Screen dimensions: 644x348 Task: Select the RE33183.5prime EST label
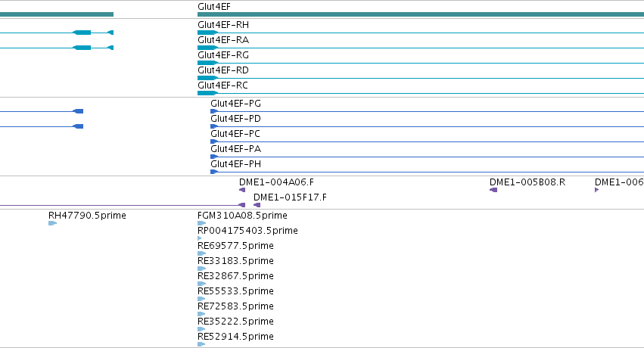(x=235, y=261)
